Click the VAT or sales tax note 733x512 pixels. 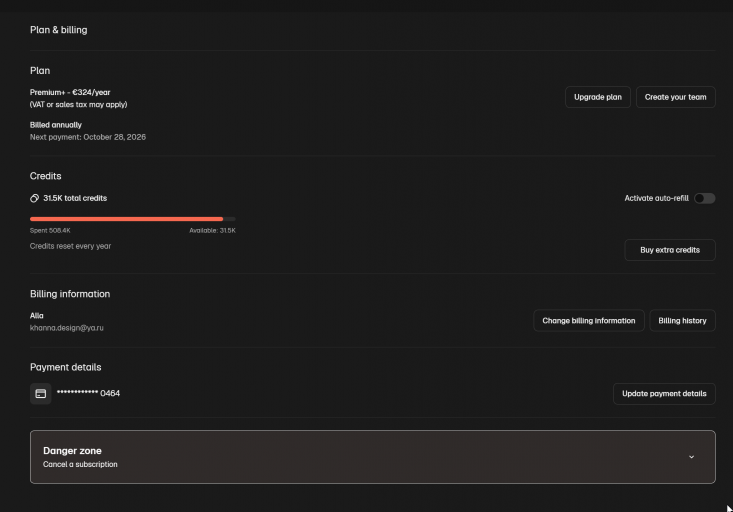click(x=79, y=105)
